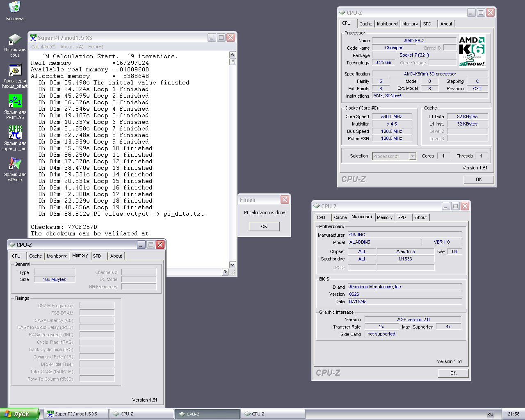
Task: Open About tab in Memory CPU-Z window
Action: tap(116, 256)
